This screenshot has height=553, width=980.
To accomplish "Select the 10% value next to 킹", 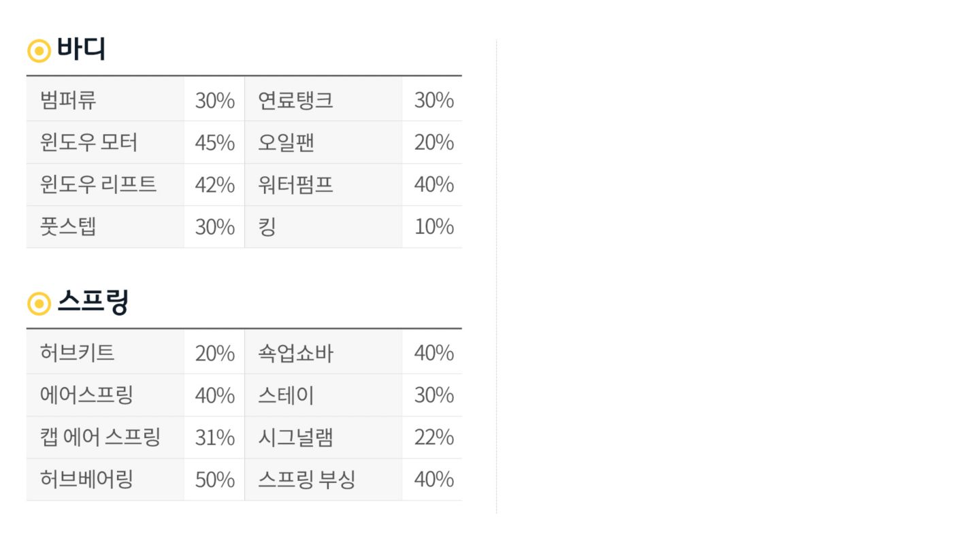I will point(434,227).
